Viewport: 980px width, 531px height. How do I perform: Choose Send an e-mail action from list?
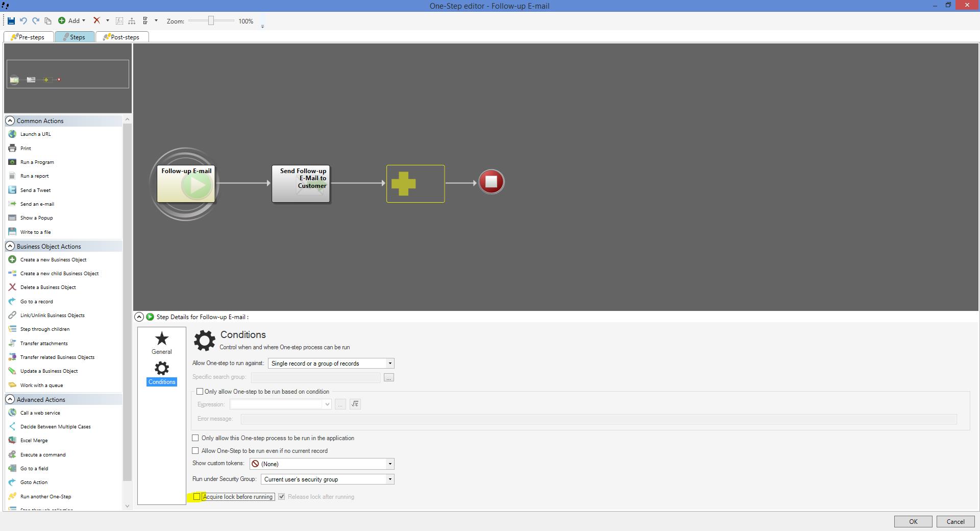click(x=37, y=204)
